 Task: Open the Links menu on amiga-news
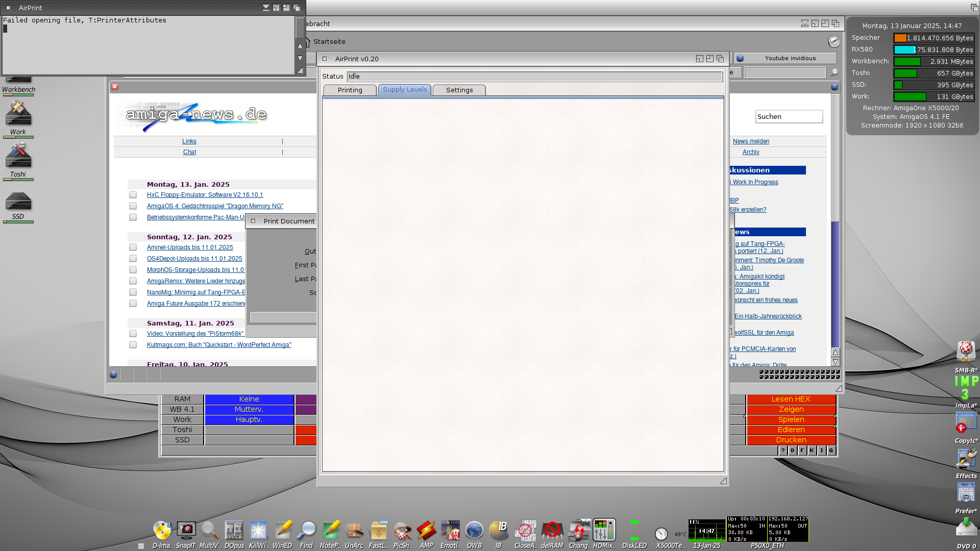189,141
